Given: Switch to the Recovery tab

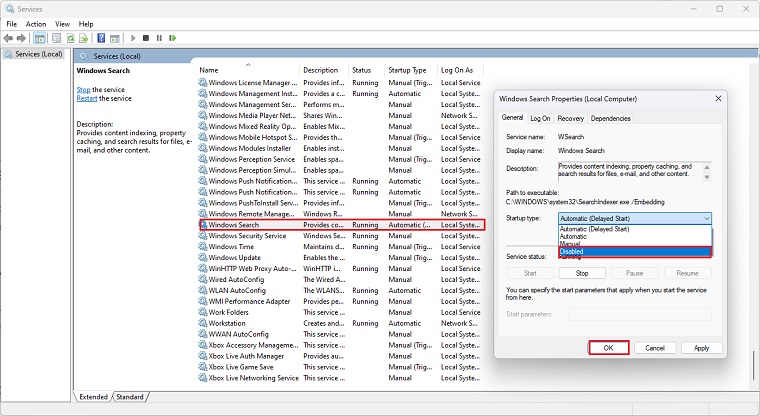Looking at the screenshot, I should click(570, 118).
